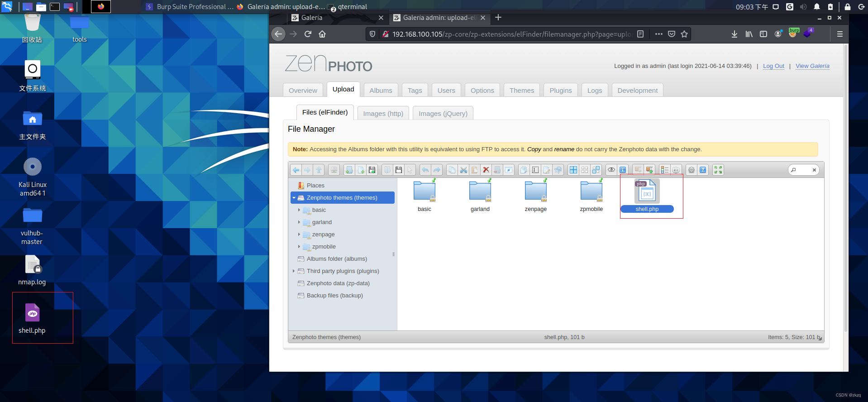Open elFinder Preferences gear icon
The image size is (868, 402).
tap(692, 170)
